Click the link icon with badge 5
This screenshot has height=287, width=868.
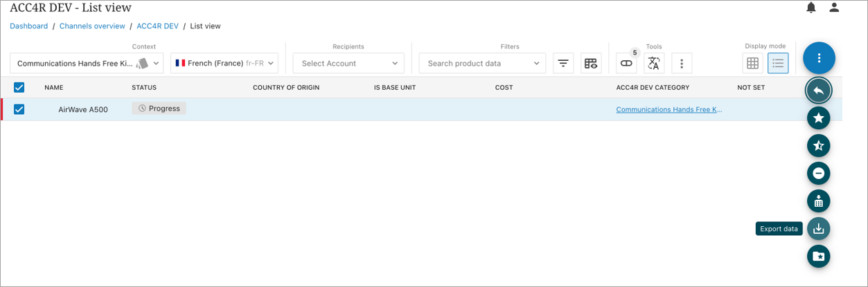(x=626, y=63)
